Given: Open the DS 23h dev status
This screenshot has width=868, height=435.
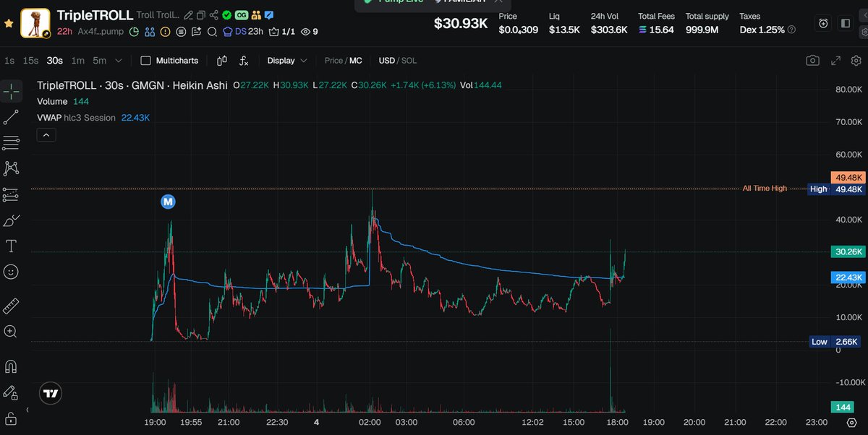Looking at the screenshot, I should (242, 32).
